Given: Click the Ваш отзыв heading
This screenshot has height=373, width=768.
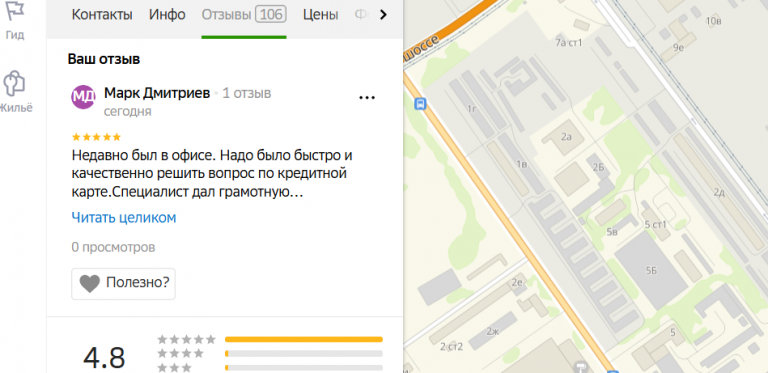Looking at the screenshot, I should coord(104,59).
